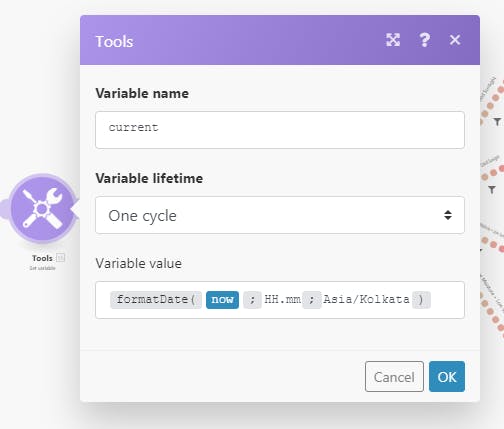This screenshot has width=504, height=429.
Task: Click the Variable value label
Action: (139, 263)
